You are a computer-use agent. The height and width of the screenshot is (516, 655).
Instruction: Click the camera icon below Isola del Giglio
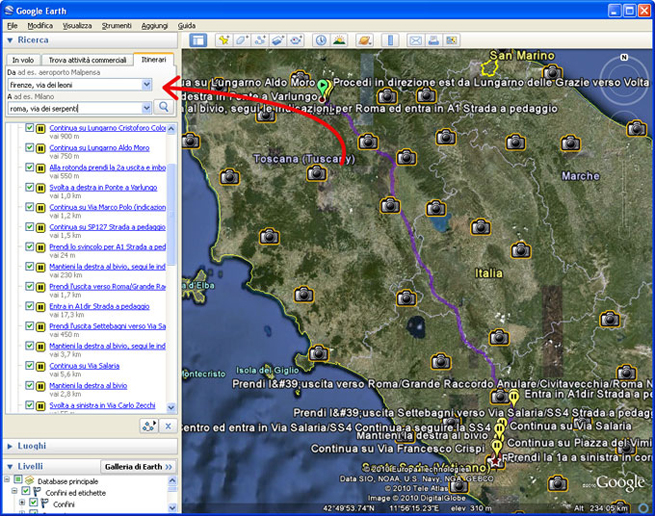coord(318,353)
